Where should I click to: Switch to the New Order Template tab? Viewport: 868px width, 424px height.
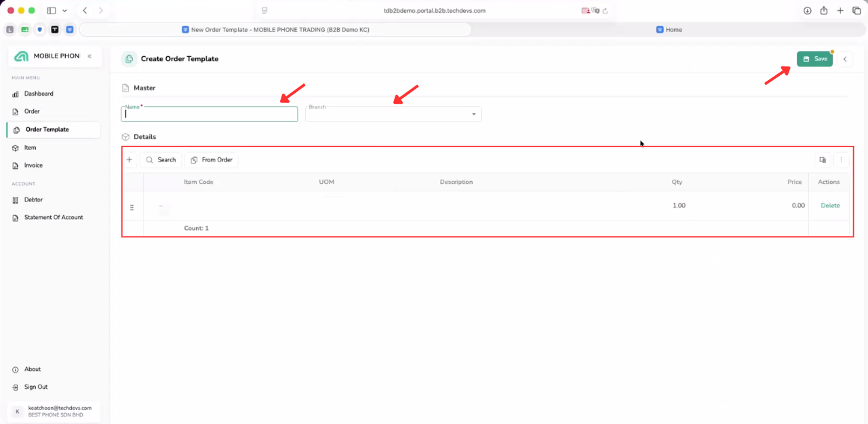[275, 30]
